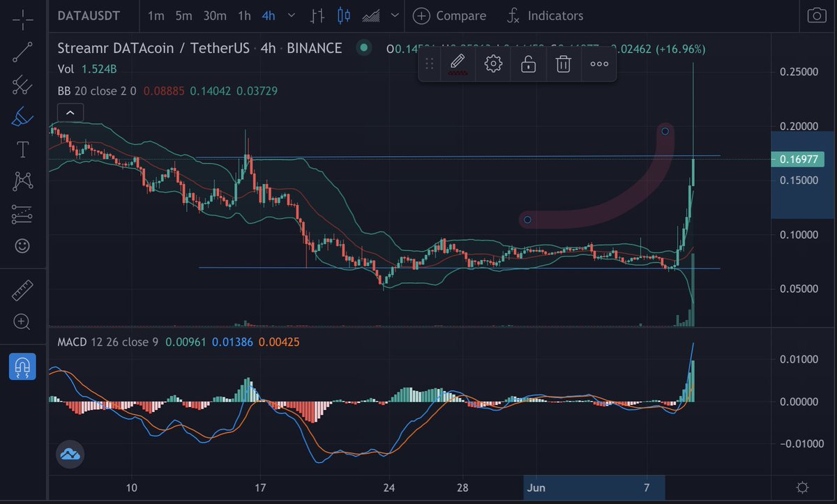Open the pitchfork drawing tools

pos(22,85)
